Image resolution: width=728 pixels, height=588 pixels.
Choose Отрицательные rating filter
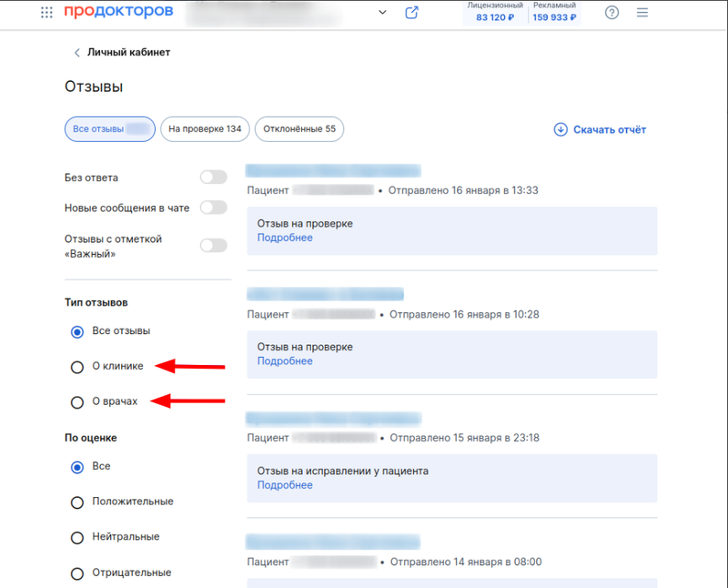click(x=77, y=573)
